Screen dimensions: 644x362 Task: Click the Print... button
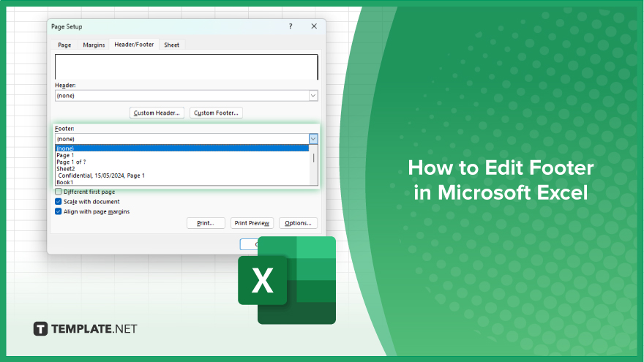pyautogui.click(x=206, y=223)
